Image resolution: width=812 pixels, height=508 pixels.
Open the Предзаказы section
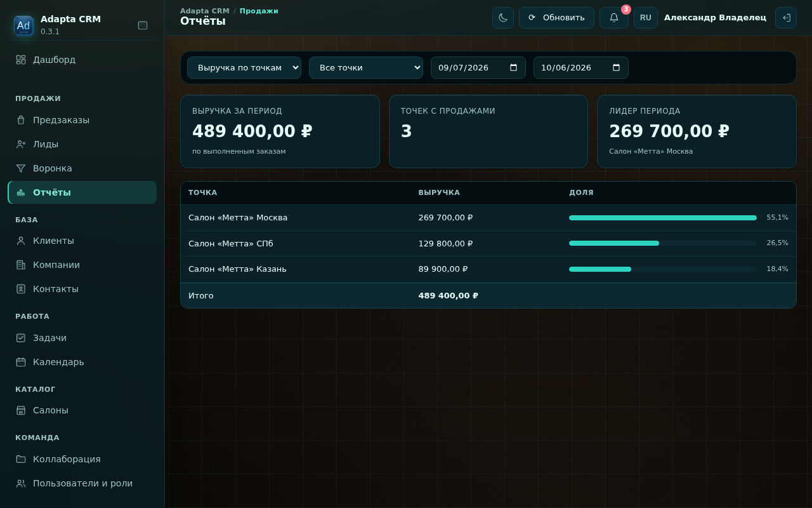click(82, 120)
